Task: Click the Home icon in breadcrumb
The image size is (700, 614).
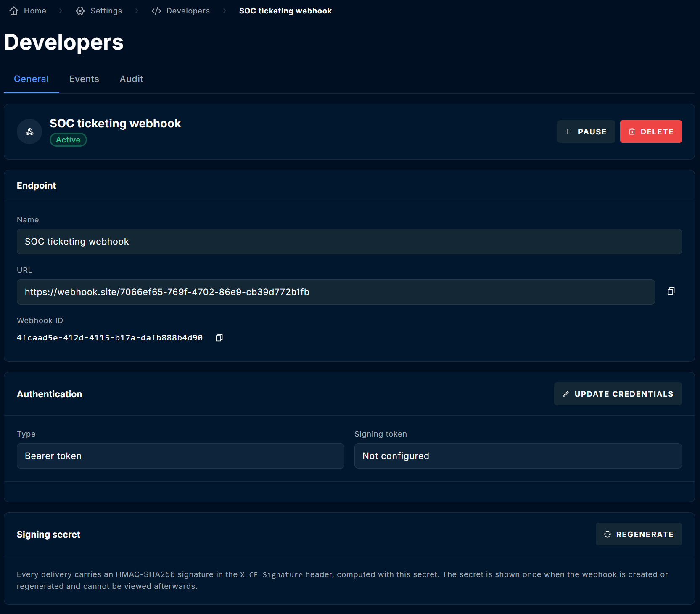Action: click(14, 11)
